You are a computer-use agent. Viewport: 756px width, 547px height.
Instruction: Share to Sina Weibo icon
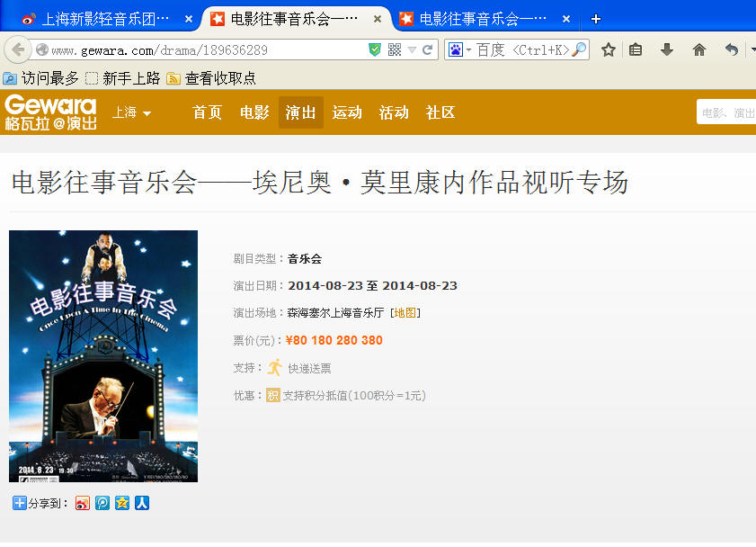pyautogui.click(x=83, y=503)
